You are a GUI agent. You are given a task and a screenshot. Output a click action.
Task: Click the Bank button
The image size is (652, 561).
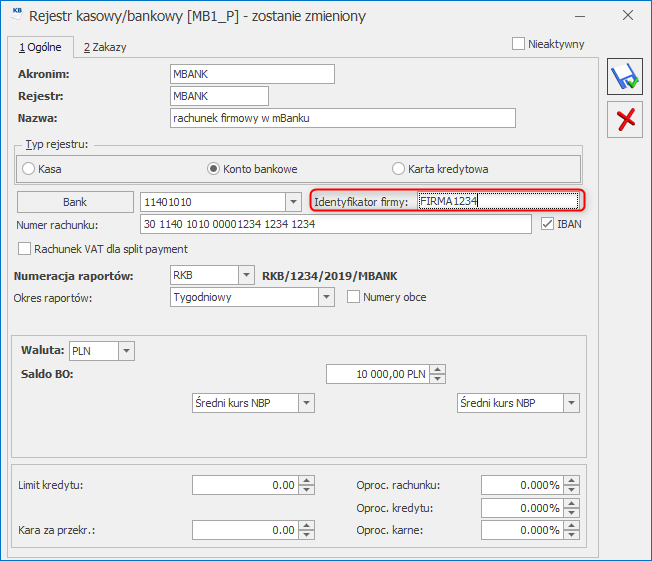tap(75, 201)
